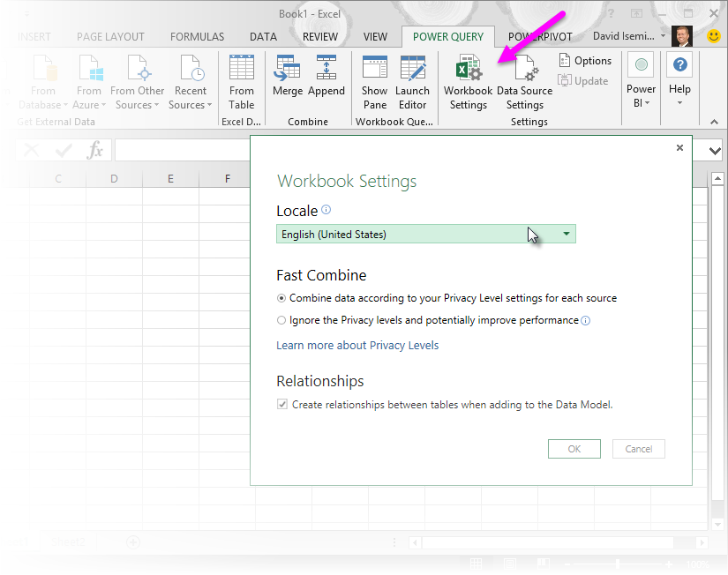Click the formula bar confirm checkmark
The width and height of the screenshot is (728, 575).
point(64,150)
